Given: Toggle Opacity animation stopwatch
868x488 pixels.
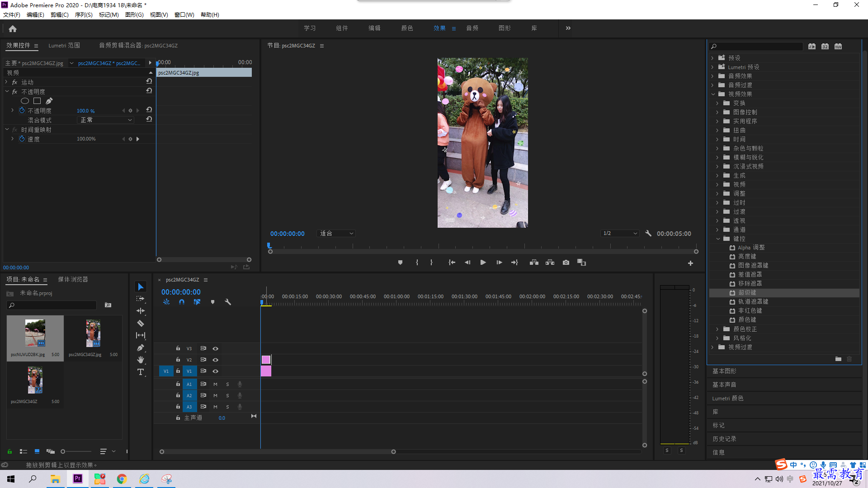Looking at the screenshot, I should click(x=22, y=110).
